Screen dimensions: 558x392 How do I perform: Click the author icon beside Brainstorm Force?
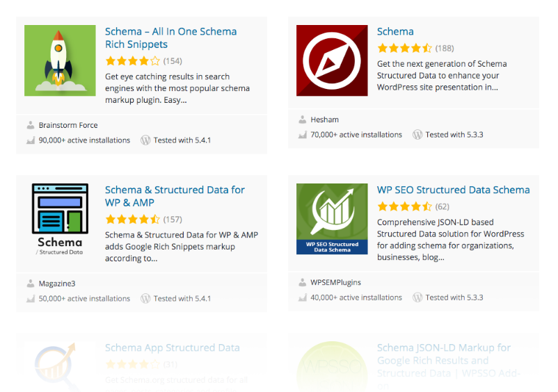(31, 125)
